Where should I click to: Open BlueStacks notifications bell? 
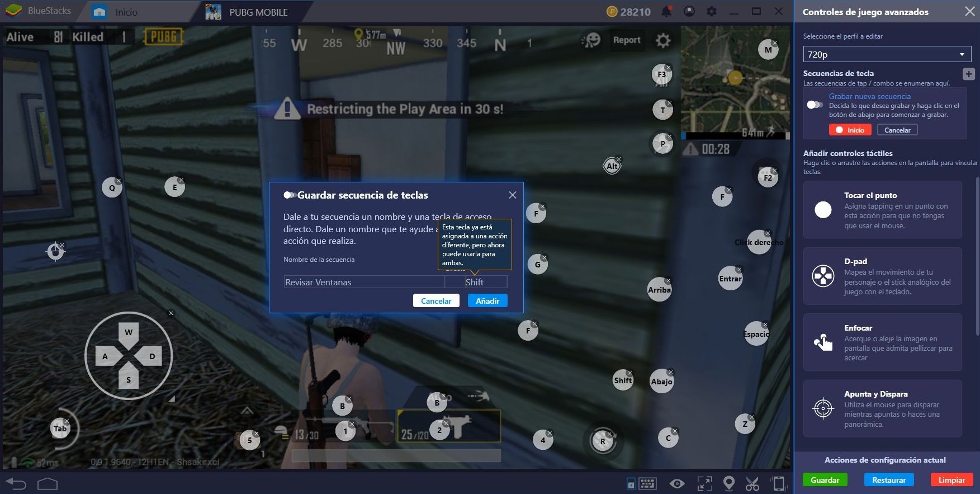pyautogui.click(x=666, y=11)
